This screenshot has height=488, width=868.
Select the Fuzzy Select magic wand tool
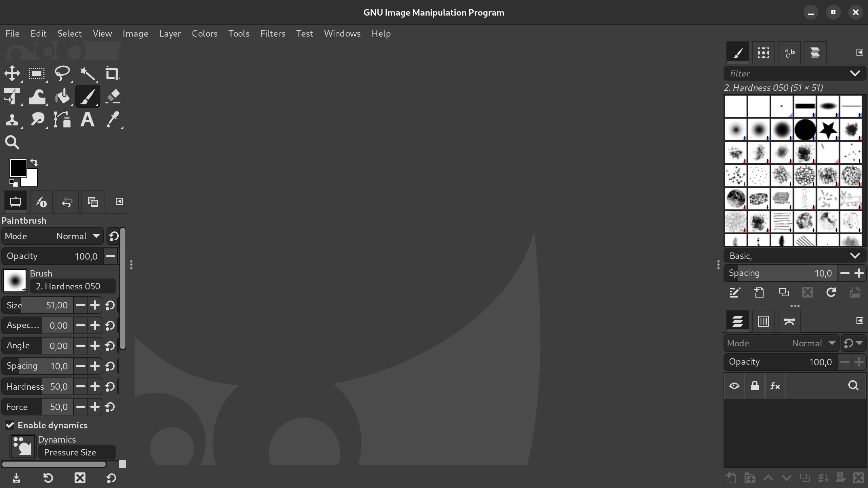pyautogui.click(x=87, y=74)
